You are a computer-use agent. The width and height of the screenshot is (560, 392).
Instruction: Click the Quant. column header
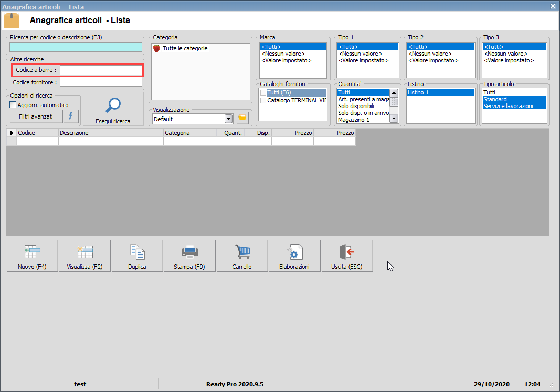(230, 133)
